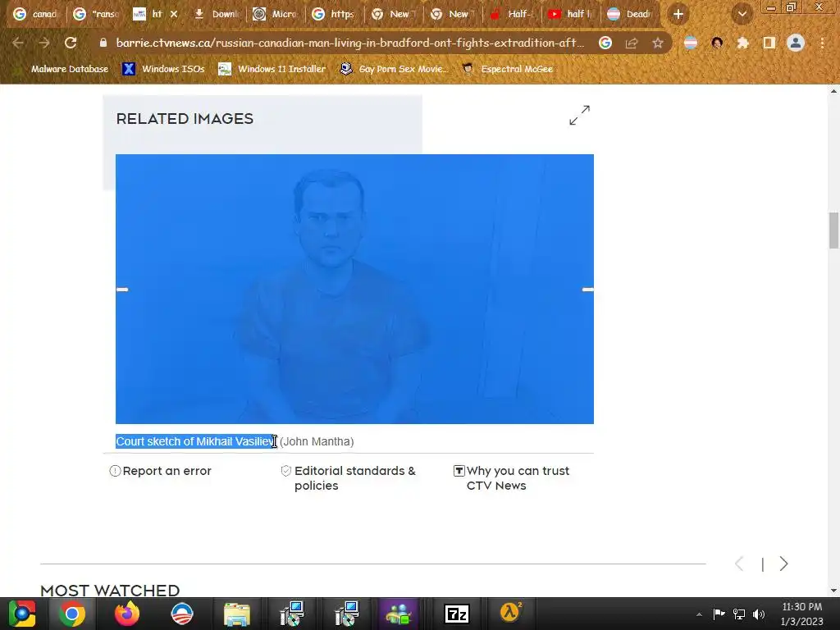Open the Windows ISOs bookmark
Viewport: 840px width, 630px height.
click(x=163, y=69)
